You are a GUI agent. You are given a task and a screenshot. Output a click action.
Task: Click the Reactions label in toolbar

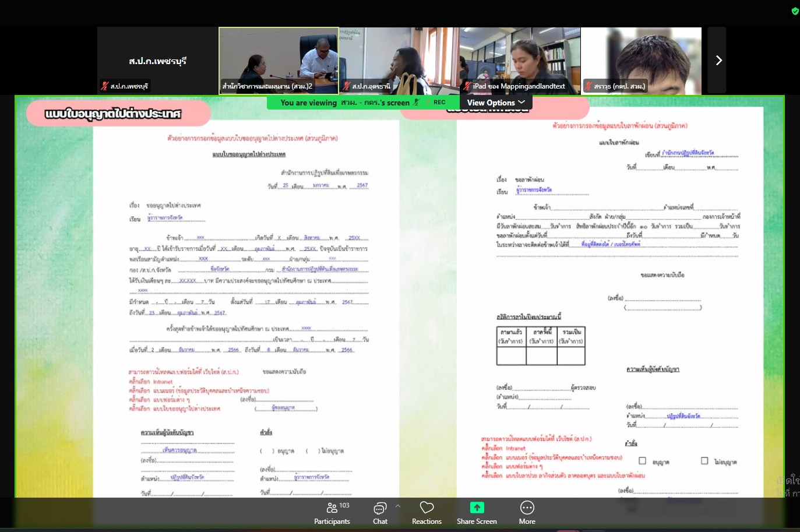427,522
